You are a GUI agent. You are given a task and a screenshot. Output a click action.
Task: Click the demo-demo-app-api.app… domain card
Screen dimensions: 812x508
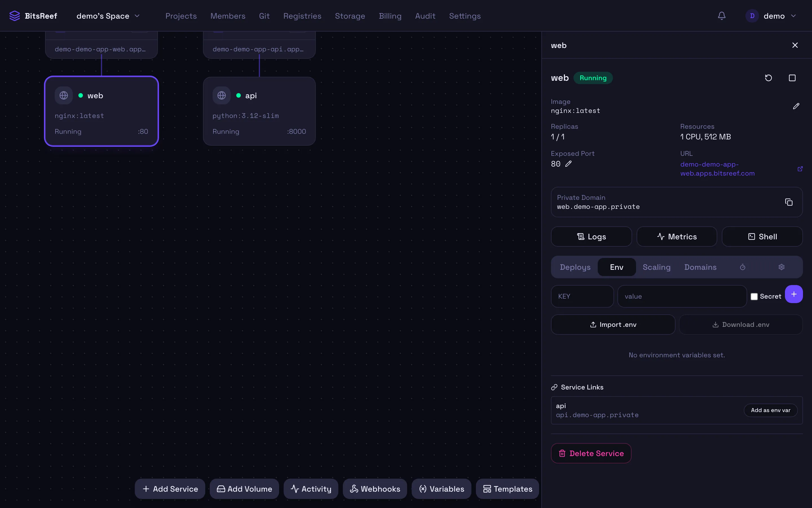[259, 45]
